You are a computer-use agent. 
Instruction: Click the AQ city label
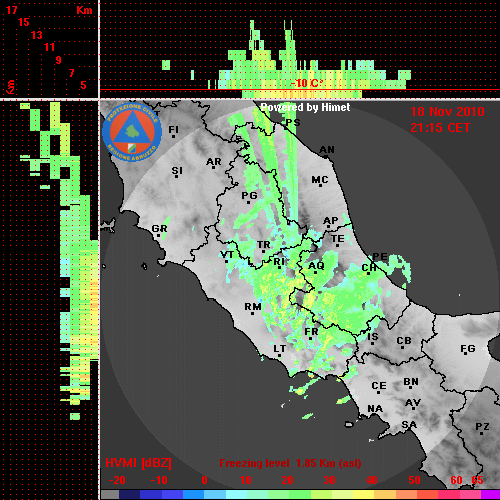[x=316, y=266]
